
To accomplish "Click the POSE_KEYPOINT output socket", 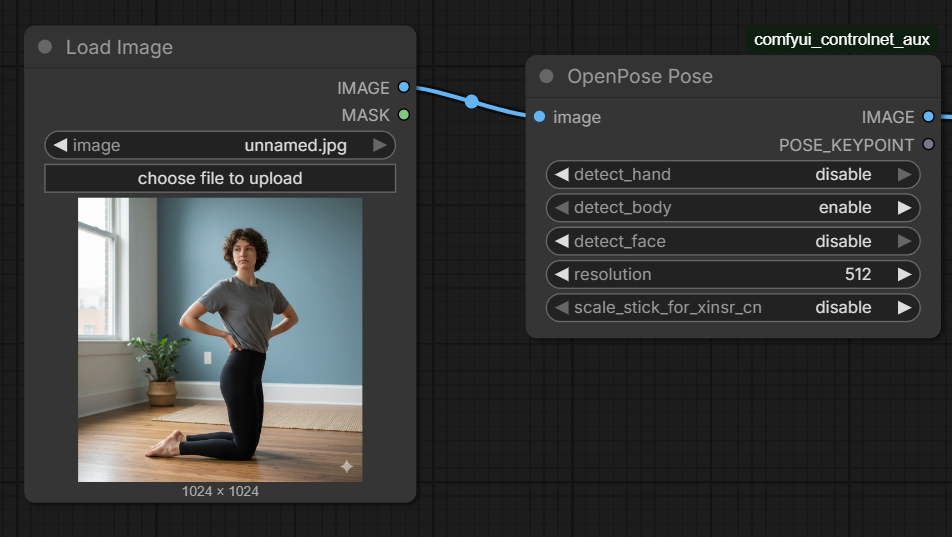I will pos(928,144).
